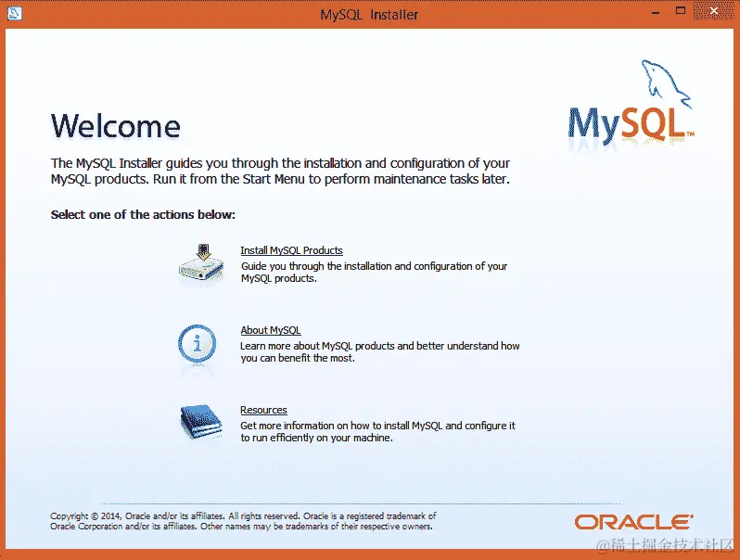Screen dimensions: 740x560
Task: Click the MySQL Installer title bar icon
Action: coord(14,13)
